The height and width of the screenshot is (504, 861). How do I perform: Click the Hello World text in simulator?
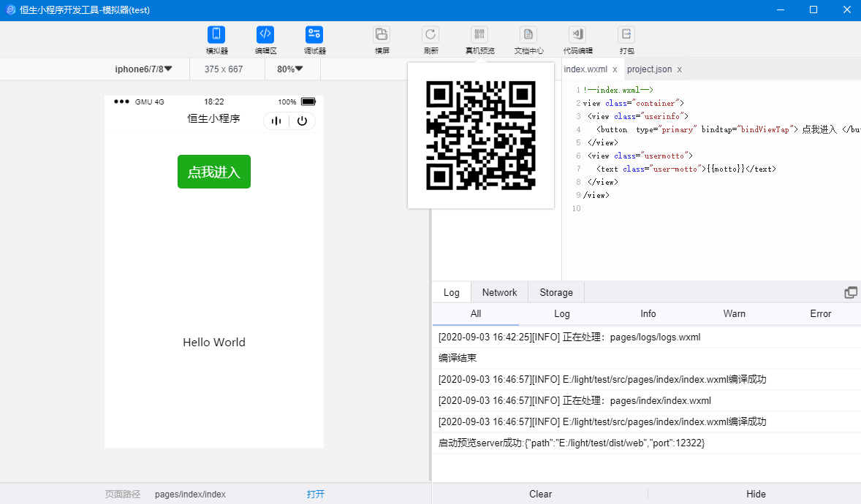(x=214, y=342)
